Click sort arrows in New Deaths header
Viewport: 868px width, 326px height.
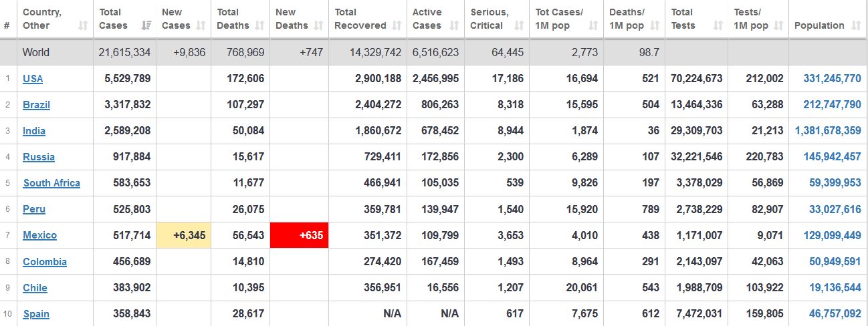320,26
